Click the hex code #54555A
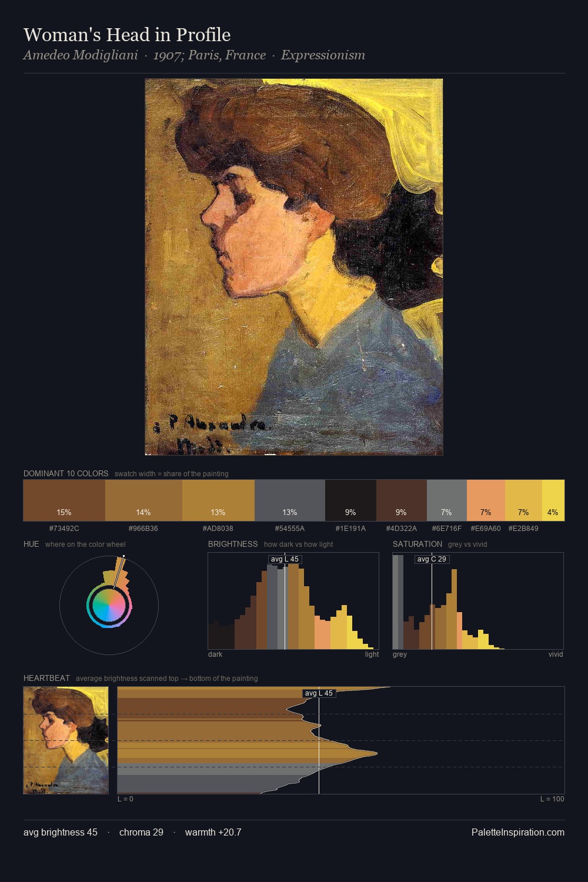This screenshot has height=882, width=588. point(290,529)
